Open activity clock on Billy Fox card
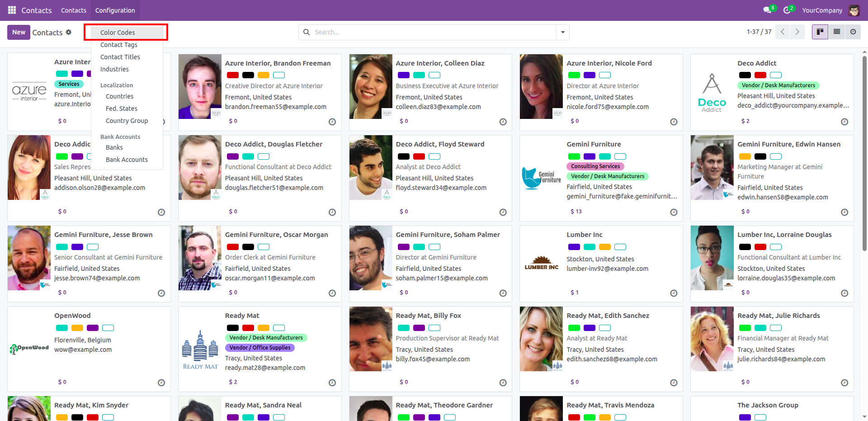 point(503,383)
